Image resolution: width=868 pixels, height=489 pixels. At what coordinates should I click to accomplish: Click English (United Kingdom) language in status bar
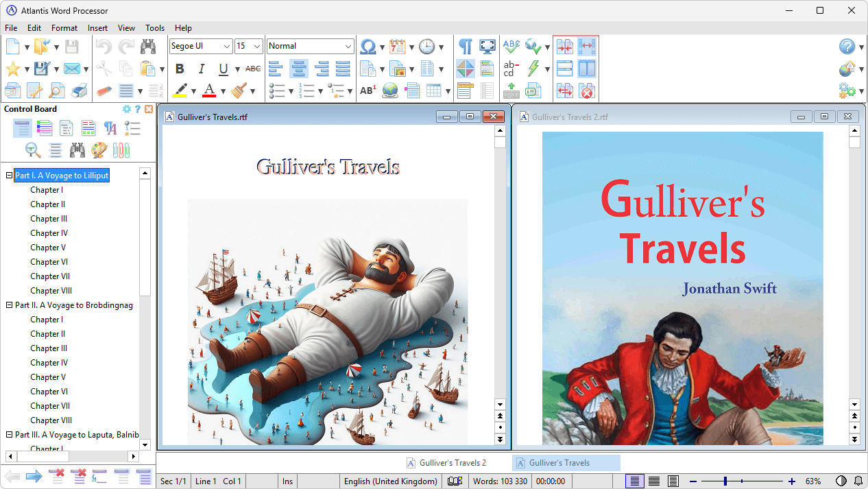point(391,481)
